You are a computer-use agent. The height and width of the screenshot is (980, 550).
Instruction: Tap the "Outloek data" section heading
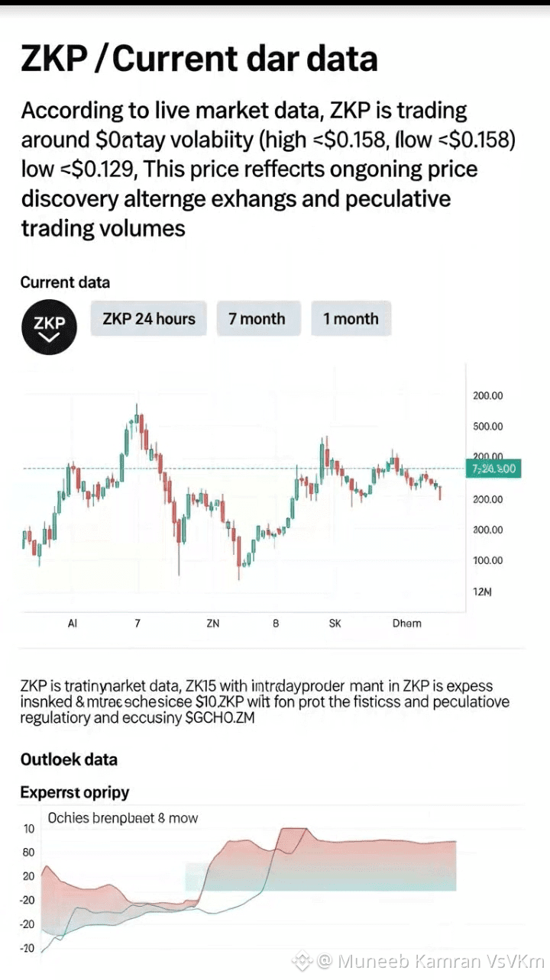(x=69, y=759)
